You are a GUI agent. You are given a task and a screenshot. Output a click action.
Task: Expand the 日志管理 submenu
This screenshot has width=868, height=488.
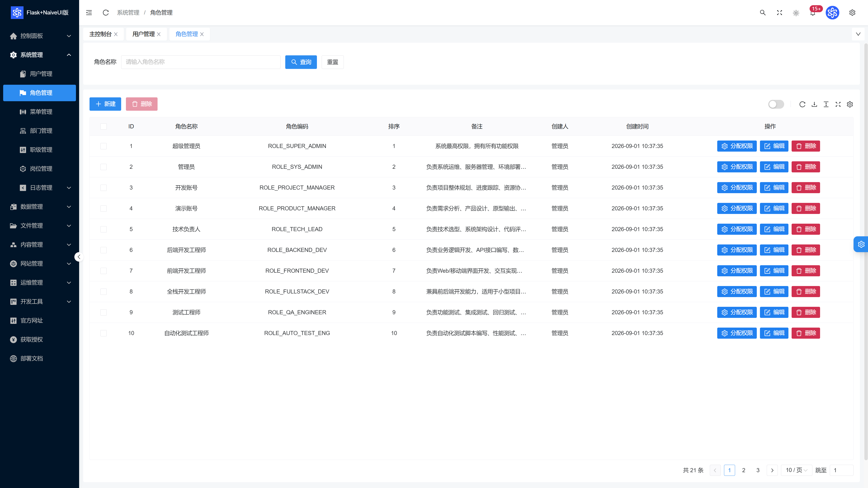coord(39,188)
